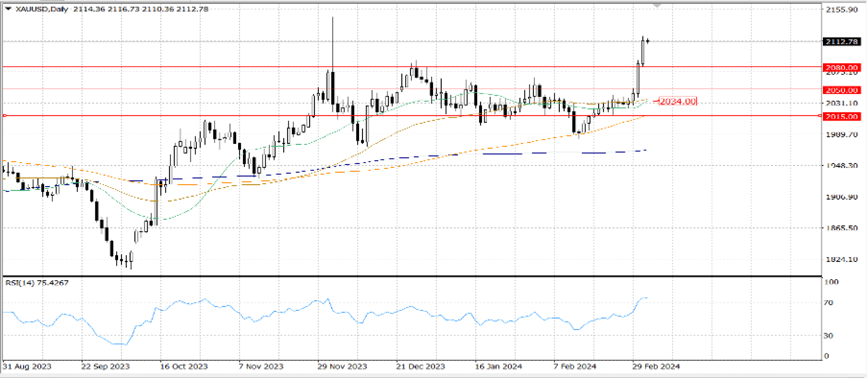The height and width of the screenshot is (378, 868).
Task: Select the red 2015.00 price label
Action: (x=841, y=116)
